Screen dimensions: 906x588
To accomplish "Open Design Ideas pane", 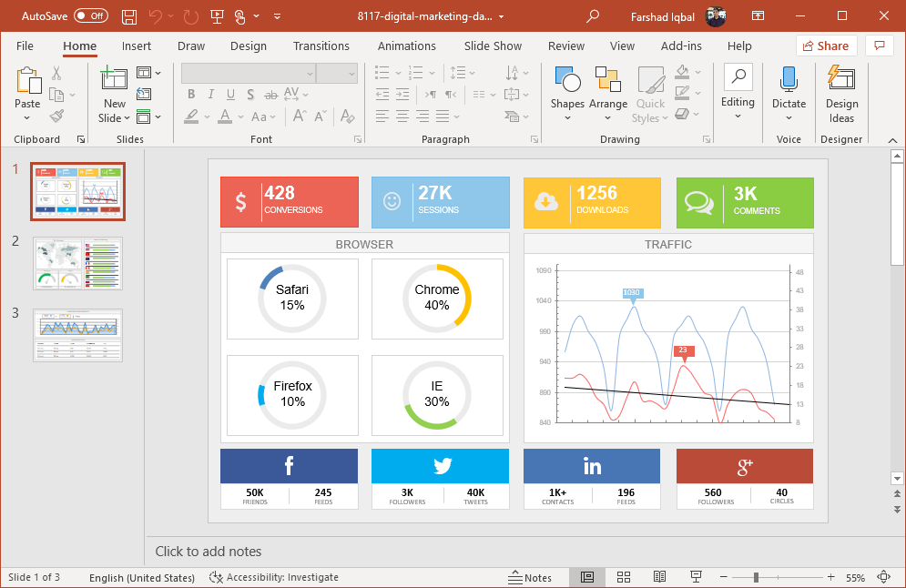I will tap(841, 94).
